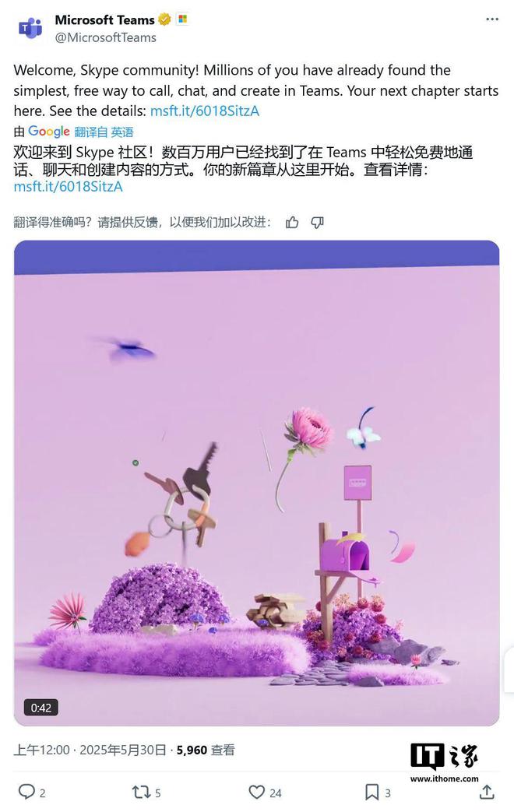The width and height of the screenshot is (514, 812).
Task: Open msft.it link in English text
Action: point(205,111)
